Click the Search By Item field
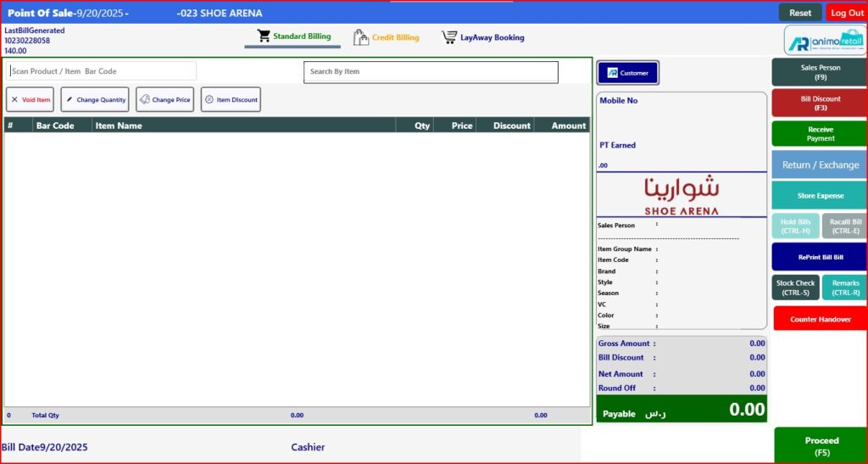The image size is (868, 464). coord(431,72)
